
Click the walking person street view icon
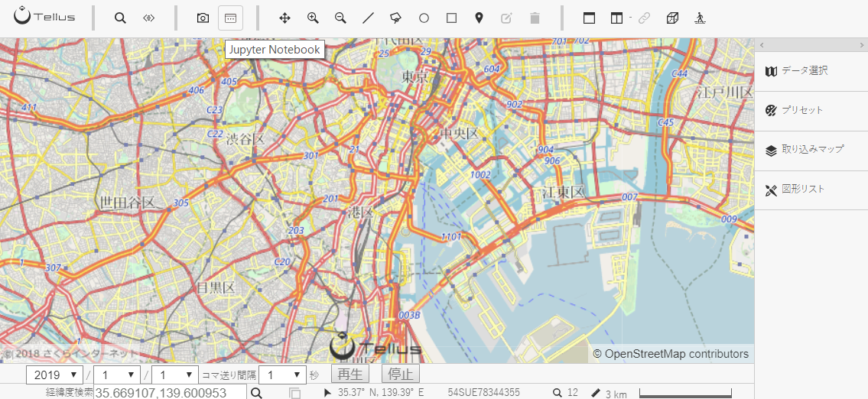tap(700, 18)
